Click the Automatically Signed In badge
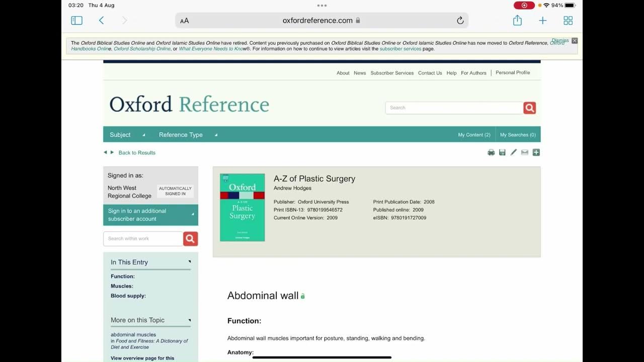The image size is (644, 362). (175, 191)
